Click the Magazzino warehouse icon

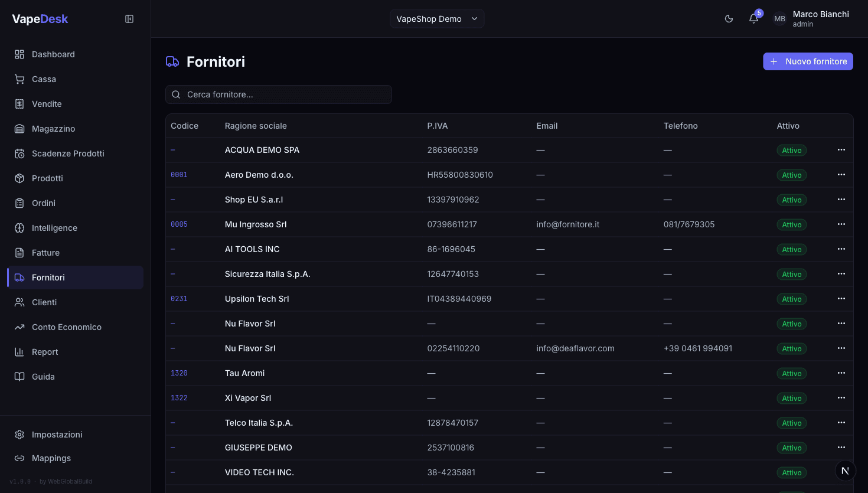[x=19, y=129]
